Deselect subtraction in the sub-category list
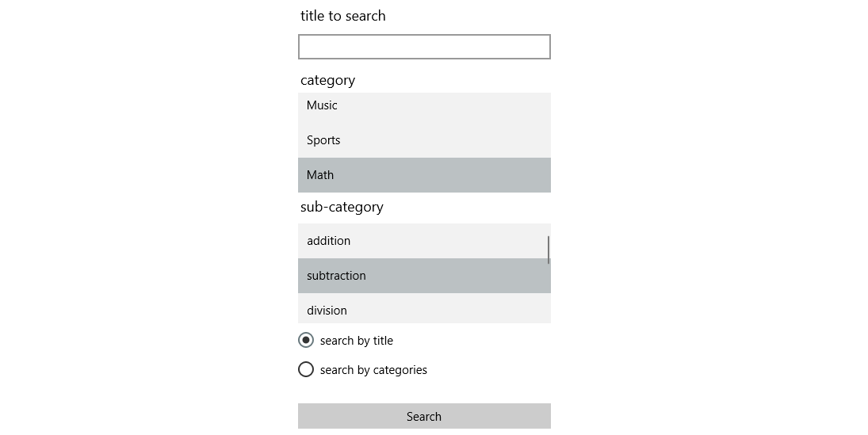 click(422, 276)
